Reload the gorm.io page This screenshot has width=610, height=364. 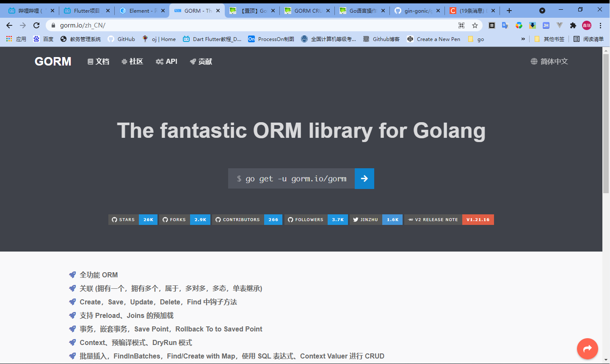(x=36, y=25)
